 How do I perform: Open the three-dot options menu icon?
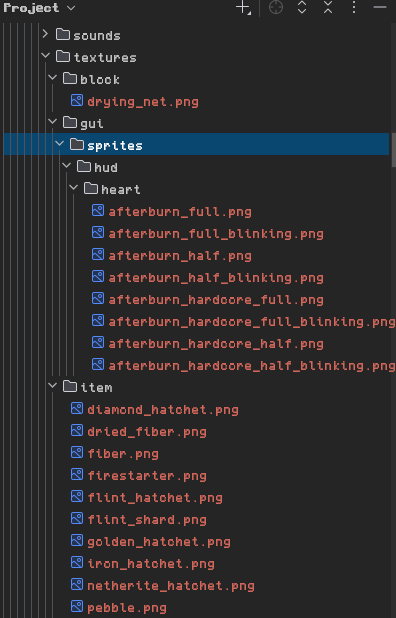(x=354, y=7)
